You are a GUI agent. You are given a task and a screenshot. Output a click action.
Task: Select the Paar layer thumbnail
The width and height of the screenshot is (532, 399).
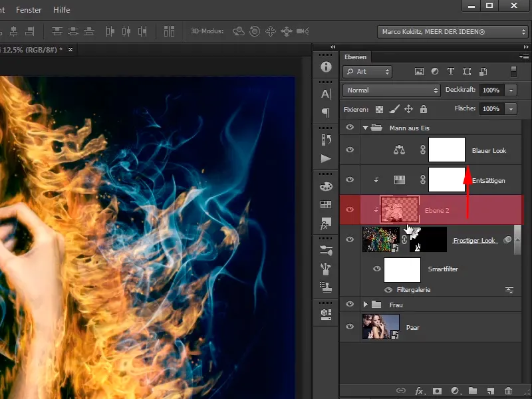[x=380, y=327]
